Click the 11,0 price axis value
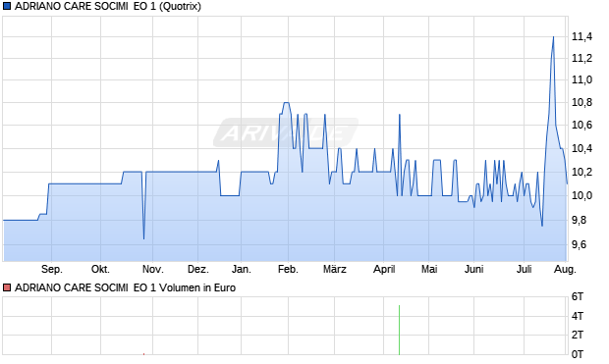The height and width of the screenshot is (364, 609). [x=581, y=79]
